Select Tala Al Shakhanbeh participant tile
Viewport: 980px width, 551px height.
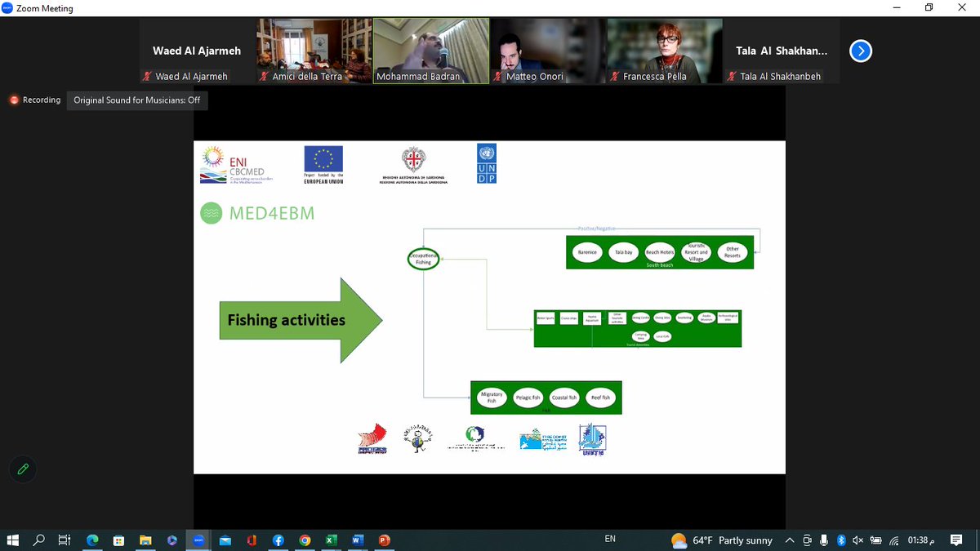coord(781,51)
